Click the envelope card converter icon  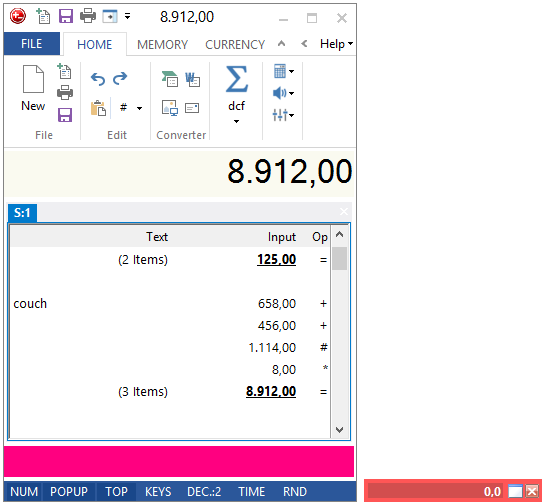point(192,108)
